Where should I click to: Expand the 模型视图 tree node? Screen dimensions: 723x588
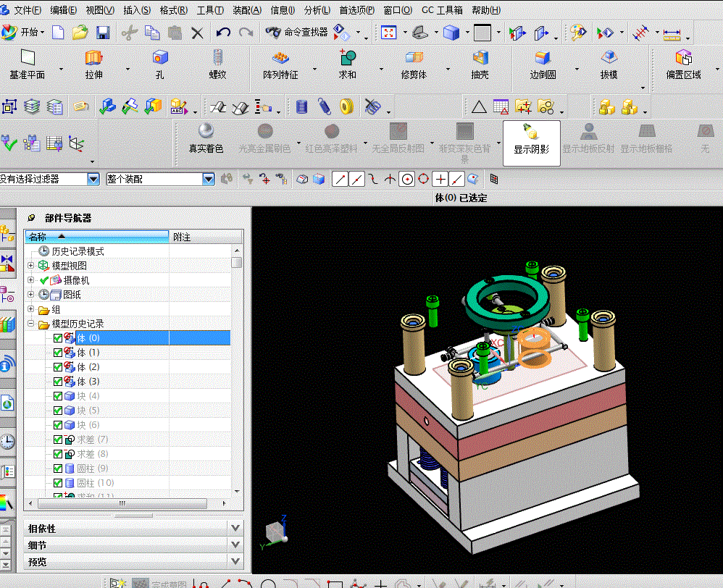pos(31,266)
